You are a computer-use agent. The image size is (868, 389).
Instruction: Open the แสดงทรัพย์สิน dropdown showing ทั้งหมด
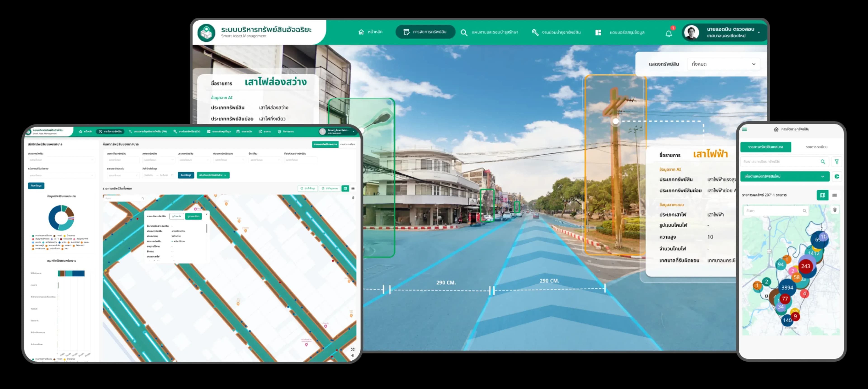[x=723, y=64]
